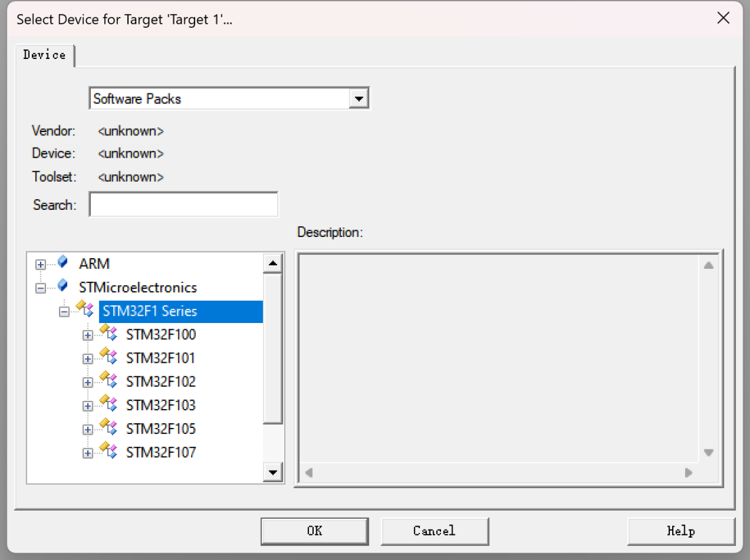Click the STM32F101 device group icon
This screenshot has width=750, height=560.
tap(108, 356)
